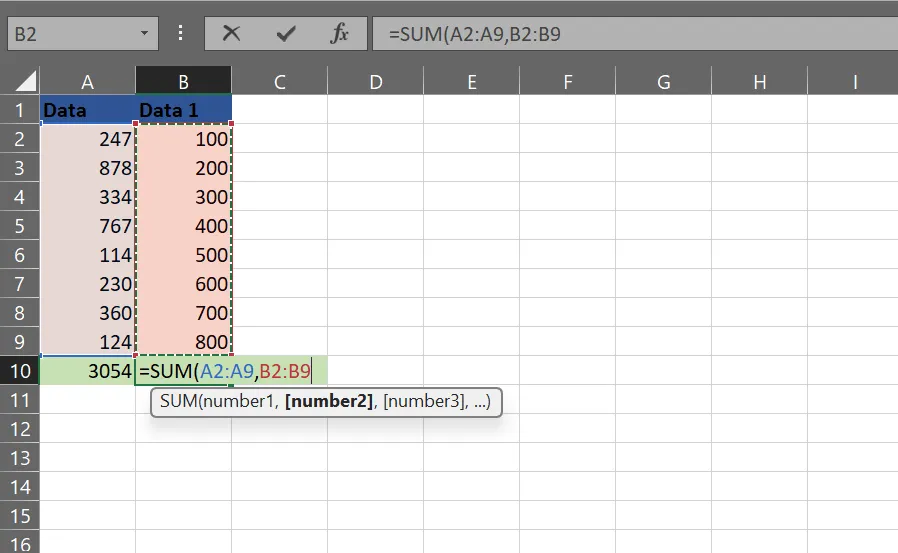Select column G header
This screenshot has width=898, height=553.
(x=663, y=81)
